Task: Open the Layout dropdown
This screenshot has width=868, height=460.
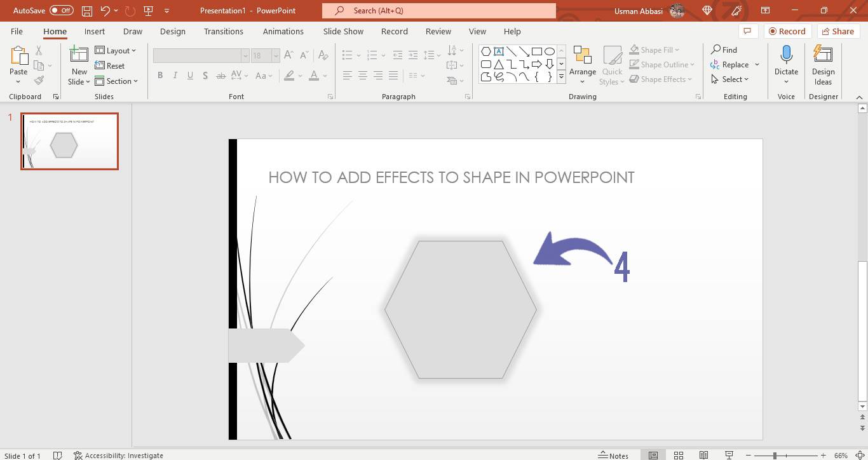Action: point(115,51)
